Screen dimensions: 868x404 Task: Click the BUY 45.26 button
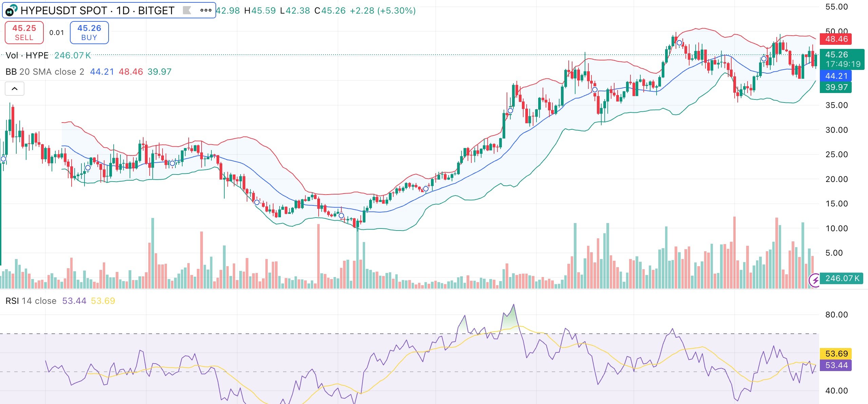pyautogui.click(x=89, y=32)
